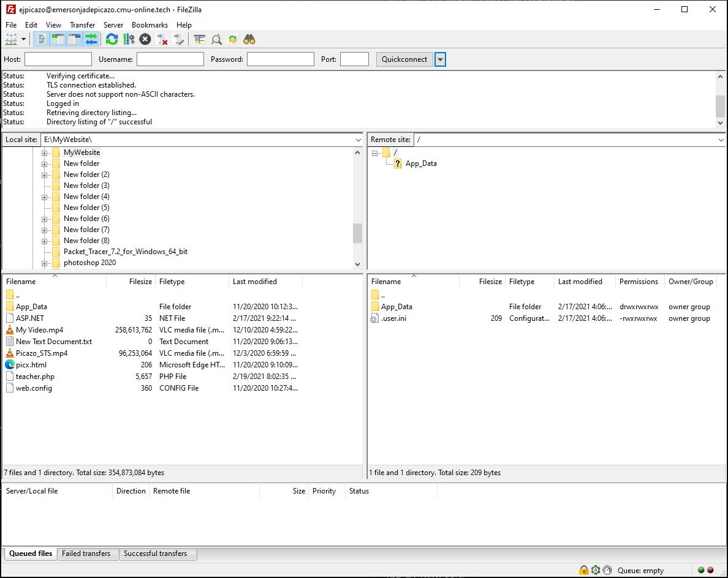
Task: Click the Quickconnect button
Action: pyautogui.click(x=404, y=59)
